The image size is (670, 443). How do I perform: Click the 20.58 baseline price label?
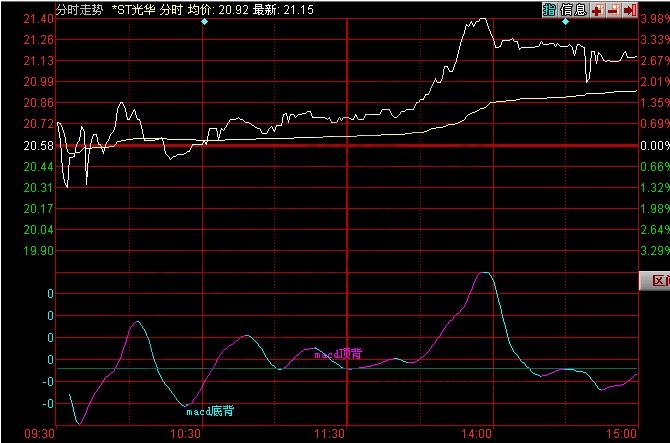pos(38,146)
